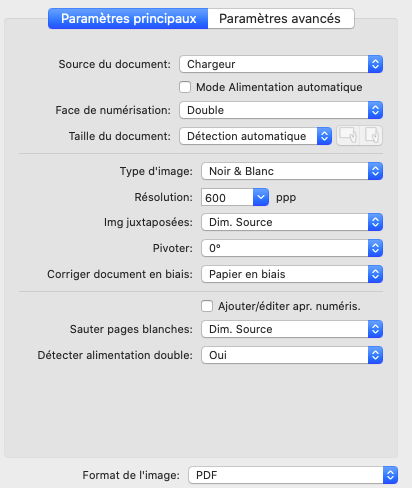Image resolution: width=412 pixels, height=488 pixels.
Task: Open Corriger document en biais dropdown
Action: click(292, 274)
